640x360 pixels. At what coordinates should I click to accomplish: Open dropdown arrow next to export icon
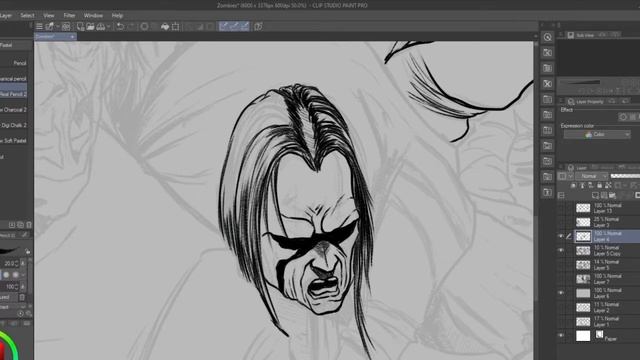pos(109,27)
